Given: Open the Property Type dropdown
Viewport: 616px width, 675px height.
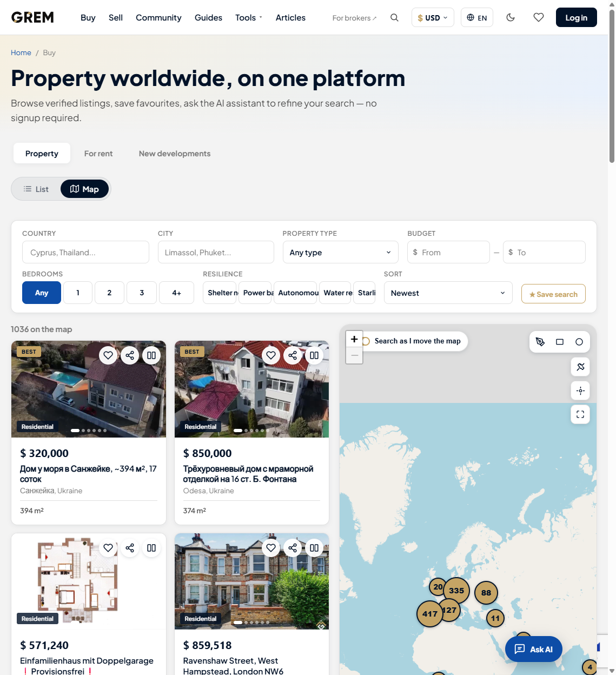Looking at the screenshot, I should (341, 252).
